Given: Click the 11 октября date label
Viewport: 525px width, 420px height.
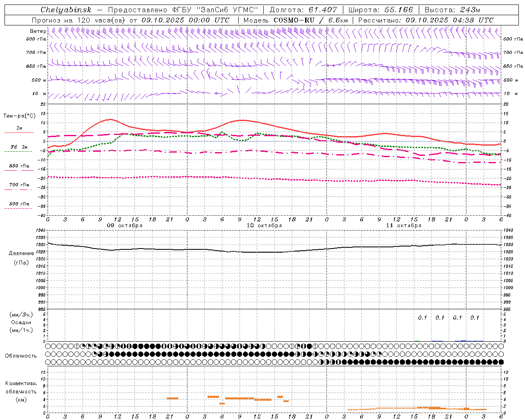Looking at the screenshot, I should pos(404,226).
